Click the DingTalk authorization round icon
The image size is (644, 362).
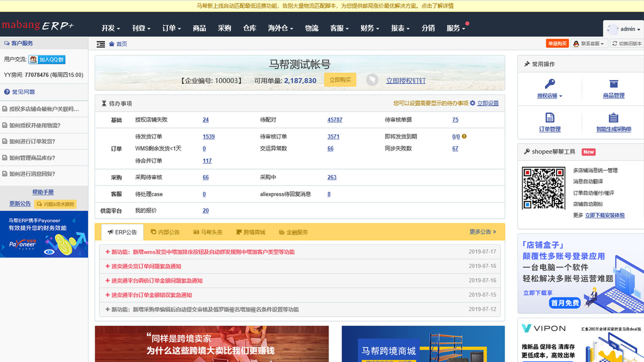(x=372, y=80)
